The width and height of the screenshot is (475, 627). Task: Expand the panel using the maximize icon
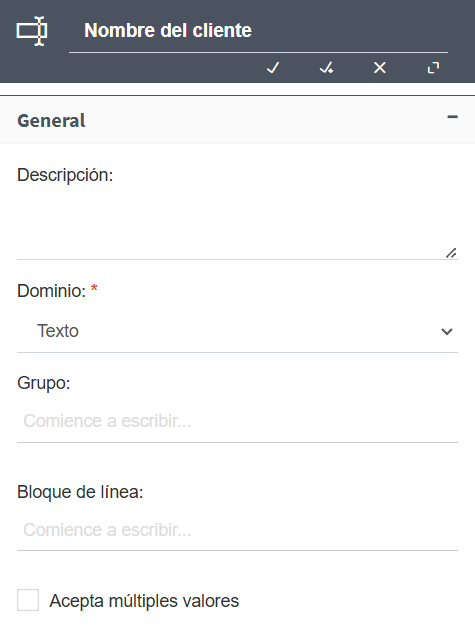[x=433, y=68]
